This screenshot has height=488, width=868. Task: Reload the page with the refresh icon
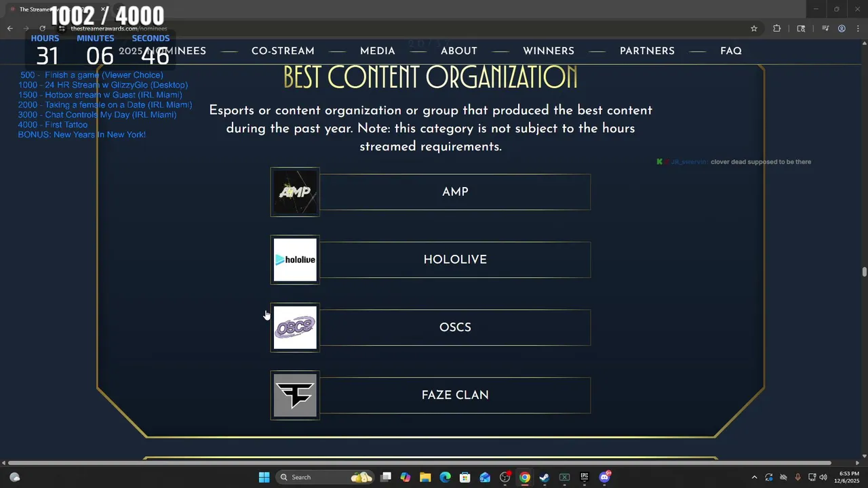tap(42, 28)
